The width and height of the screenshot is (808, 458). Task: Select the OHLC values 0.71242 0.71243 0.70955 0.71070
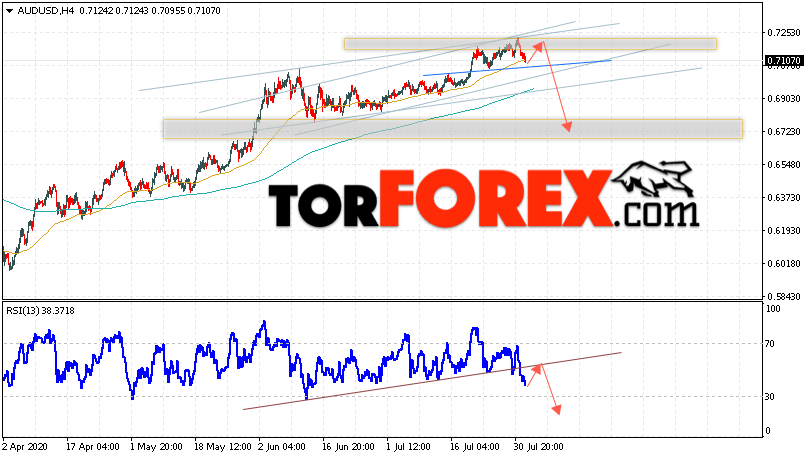pyautogui.click(x=150, y=10)
